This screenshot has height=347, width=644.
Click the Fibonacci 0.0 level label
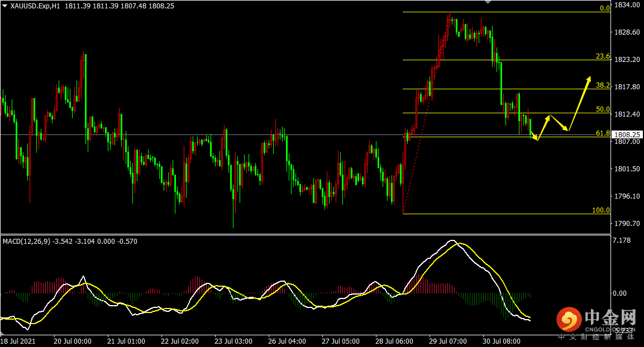pyautogui.click(x=604, y=8)
